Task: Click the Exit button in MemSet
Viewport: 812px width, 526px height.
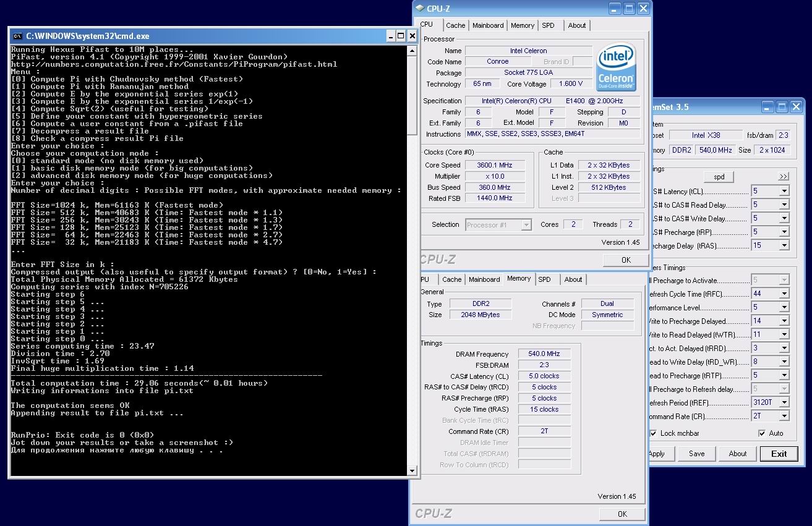Action: [x=779, y=454]
